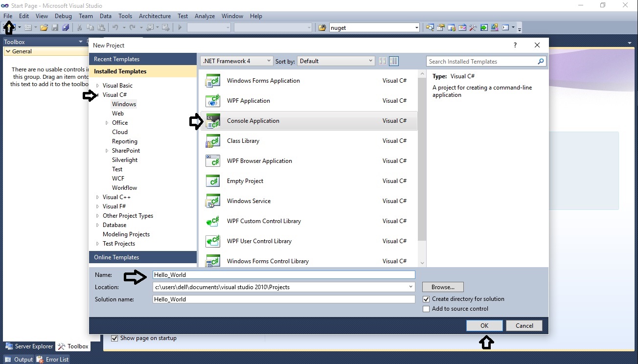Image resolution: width=638 pixels, height=364 pixels.
Task: Open the Tools menu
Action: click(125, 16)
